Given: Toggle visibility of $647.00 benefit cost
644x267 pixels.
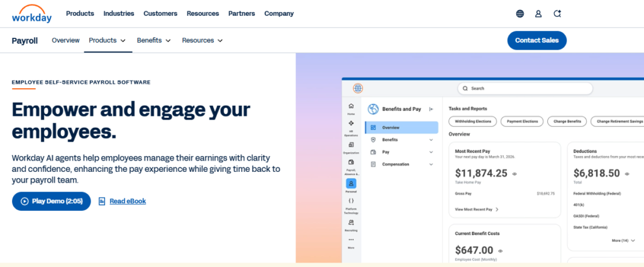Looking at the screenshot, I should (500, 251).
